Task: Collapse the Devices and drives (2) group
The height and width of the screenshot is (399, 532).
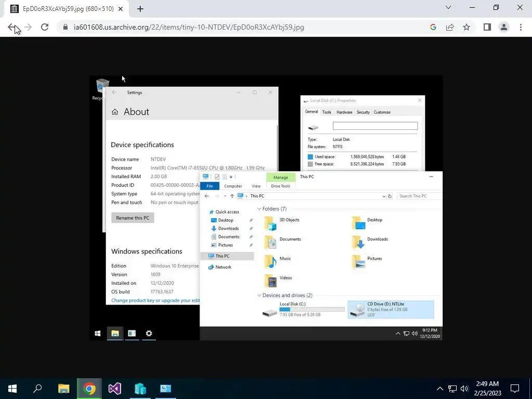Action: click(x=259, y=295)
